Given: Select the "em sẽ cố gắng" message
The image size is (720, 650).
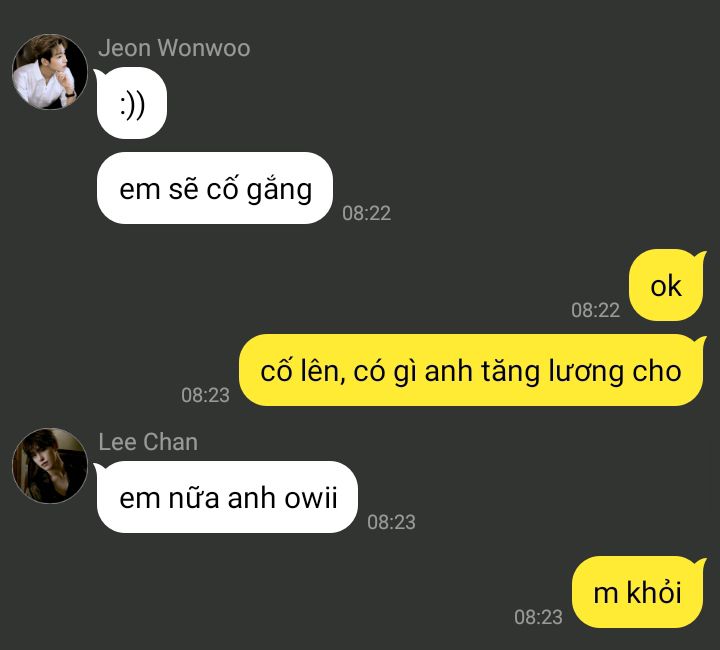Looking at the screenshot, I should 215,188.
